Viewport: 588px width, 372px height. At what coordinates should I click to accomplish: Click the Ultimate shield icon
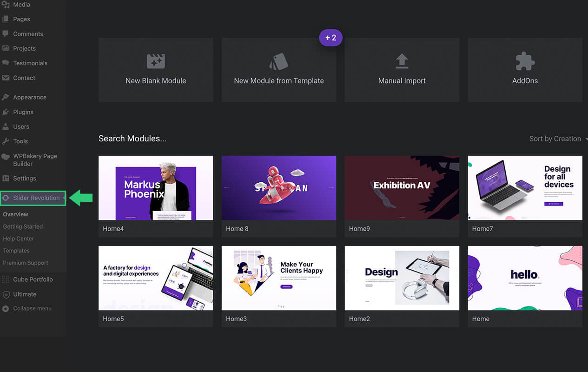tap(6, 294)
